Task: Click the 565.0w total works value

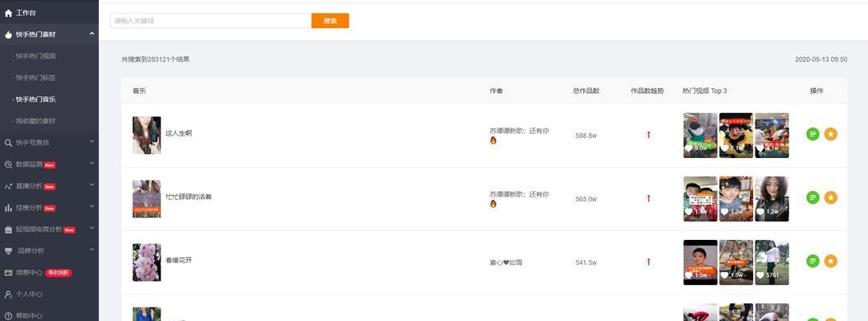Action: pos(586,199)
